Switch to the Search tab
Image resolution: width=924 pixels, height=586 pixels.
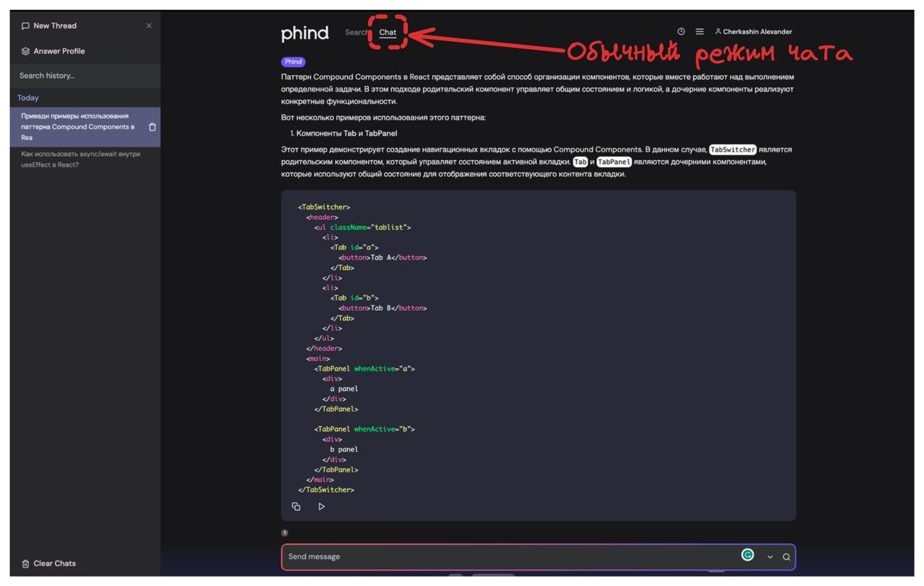(357, 32)
